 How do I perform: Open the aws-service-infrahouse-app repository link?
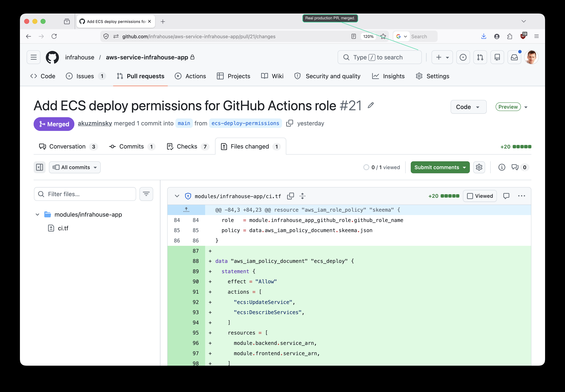pyautogui.click(x=147, y=57)
